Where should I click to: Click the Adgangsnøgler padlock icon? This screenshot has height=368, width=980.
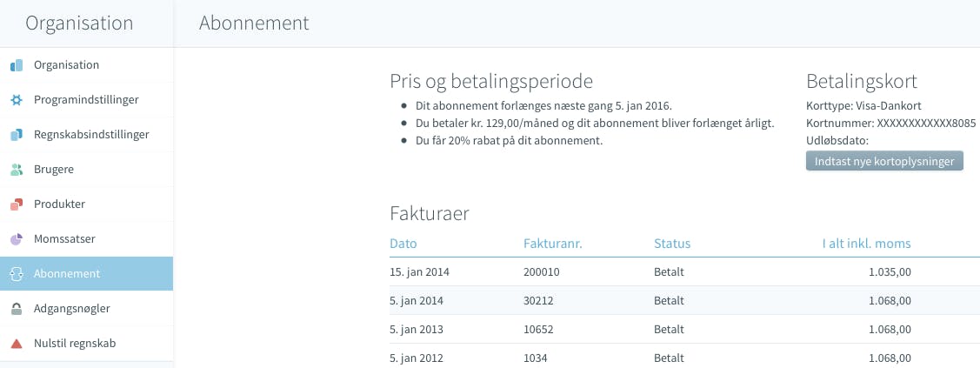[16, 309]
